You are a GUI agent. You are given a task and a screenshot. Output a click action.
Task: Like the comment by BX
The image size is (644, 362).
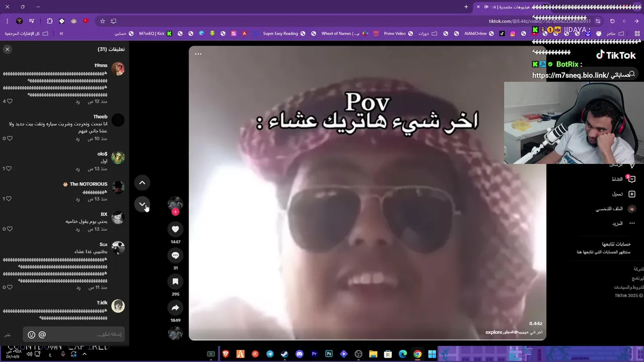[10, 229]
